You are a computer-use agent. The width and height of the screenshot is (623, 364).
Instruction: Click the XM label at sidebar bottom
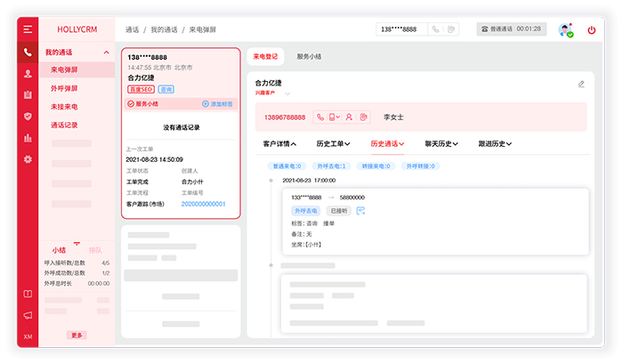point(28,336)
